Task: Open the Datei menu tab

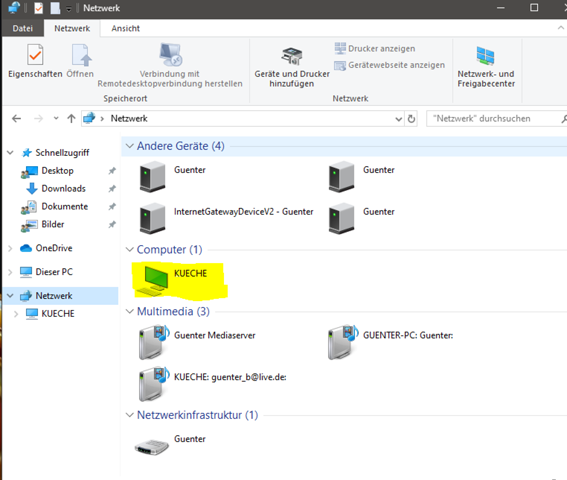Action: click(x=22, y=28)
